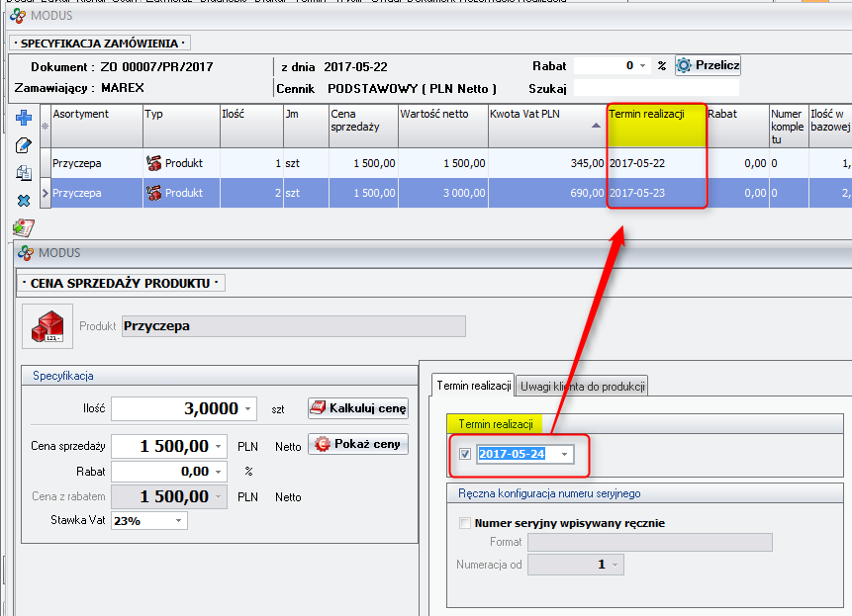Click the product icon in the first Przyczepa row
Screen dimensions: 852x616
click(x=153, y=163)
